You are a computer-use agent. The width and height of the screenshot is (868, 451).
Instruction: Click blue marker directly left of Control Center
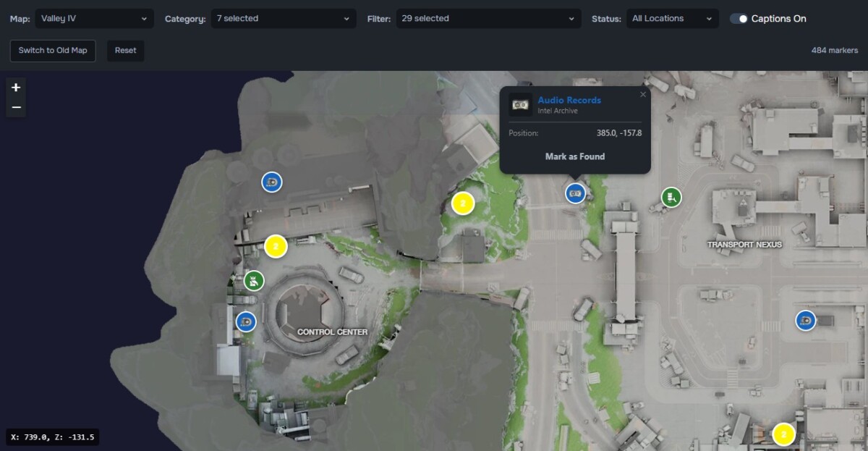[246, 321]
